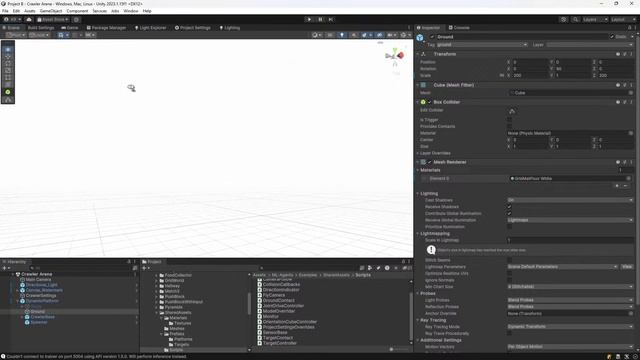Toggle the Ground object active checkbox
Viewport: 640px width, 360px height.
pyautogui.click(x=432, y=37)
